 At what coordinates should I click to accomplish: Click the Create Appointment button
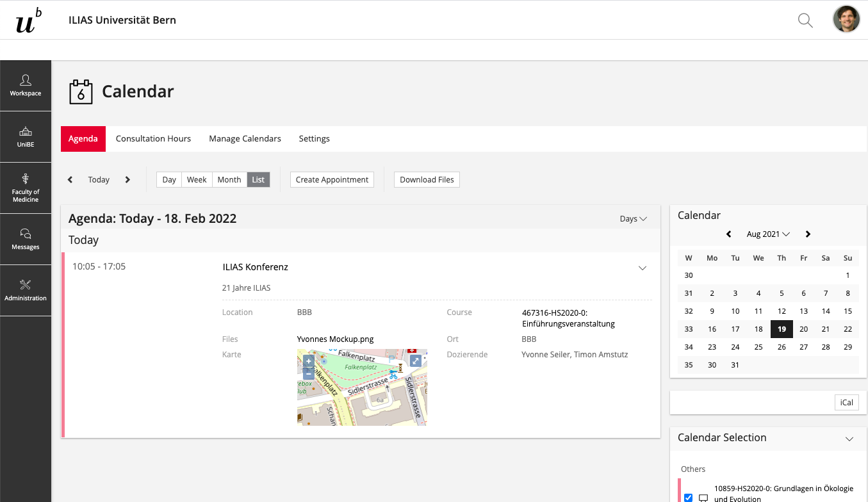pyautogui.click(x=332, y=180)
